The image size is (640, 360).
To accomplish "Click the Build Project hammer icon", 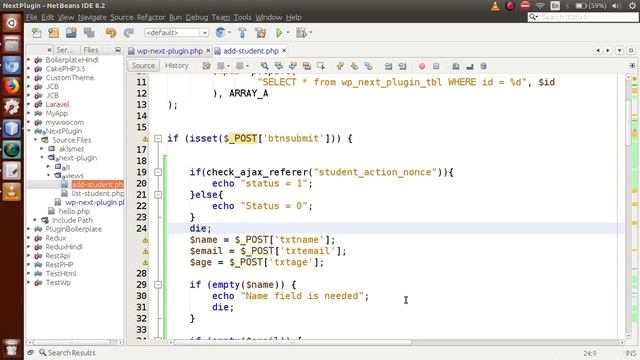I will click(x=242, y=33).
